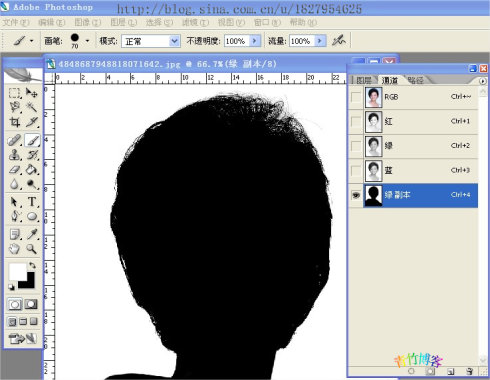The image size is (490, 380).
Task: Load channel as selection button
Action: [411, 371]
